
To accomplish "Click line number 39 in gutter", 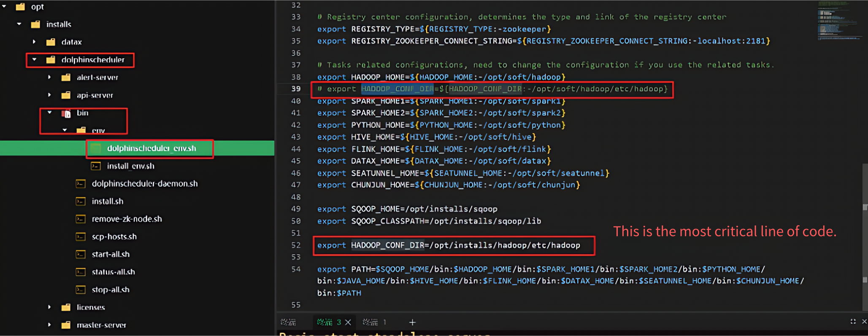I will click(296, 89).
